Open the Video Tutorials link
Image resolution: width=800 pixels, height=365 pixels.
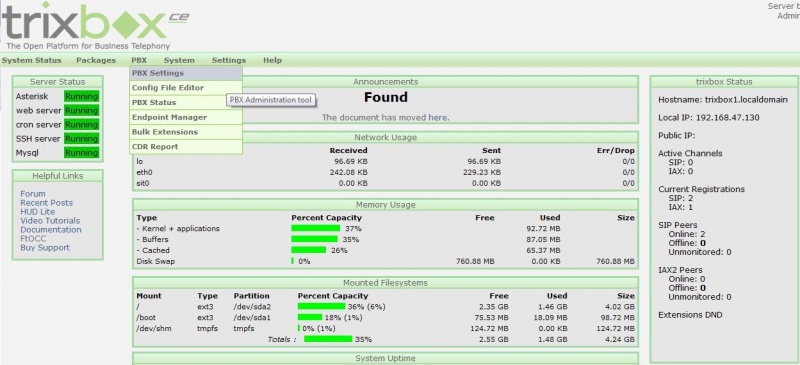[50, 221]
